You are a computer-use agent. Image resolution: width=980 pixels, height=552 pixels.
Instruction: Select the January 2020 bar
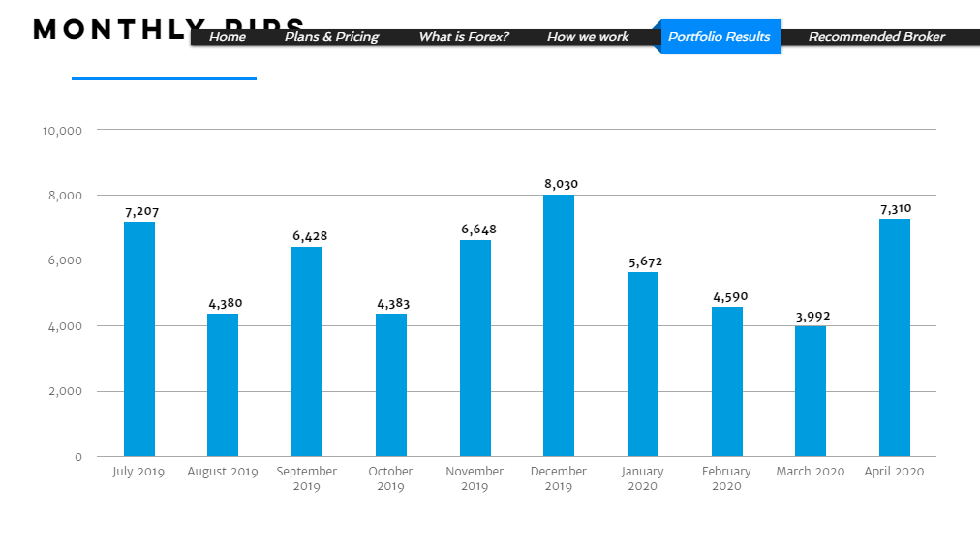(x=643, y=364)
